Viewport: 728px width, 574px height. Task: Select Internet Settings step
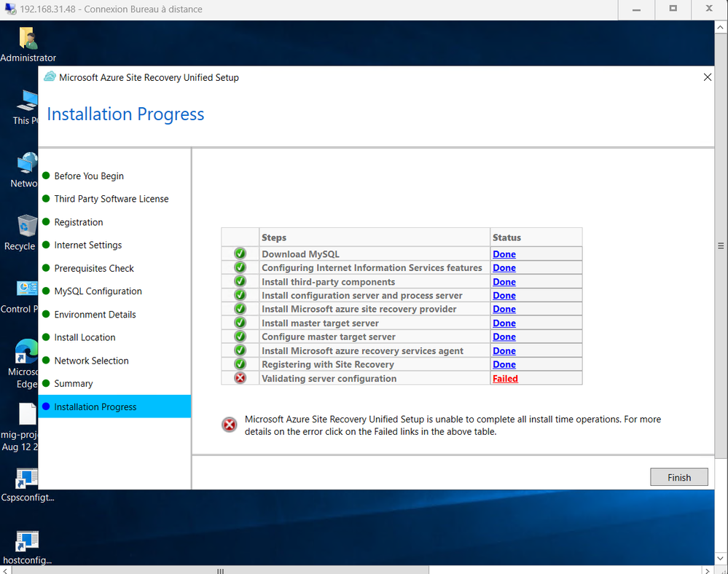point(87,245)
